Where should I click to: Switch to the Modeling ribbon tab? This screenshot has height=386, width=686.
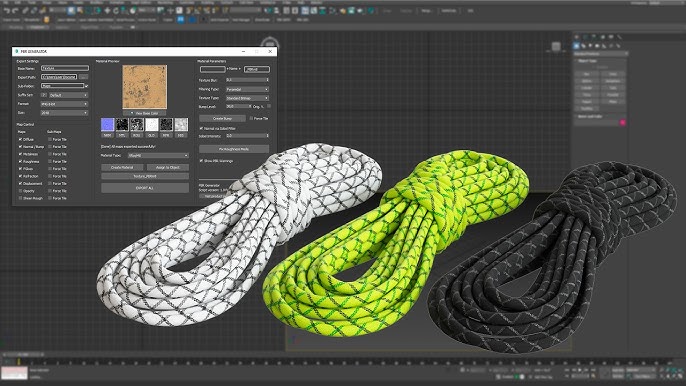pyautogui.click(x=16, y=27)
